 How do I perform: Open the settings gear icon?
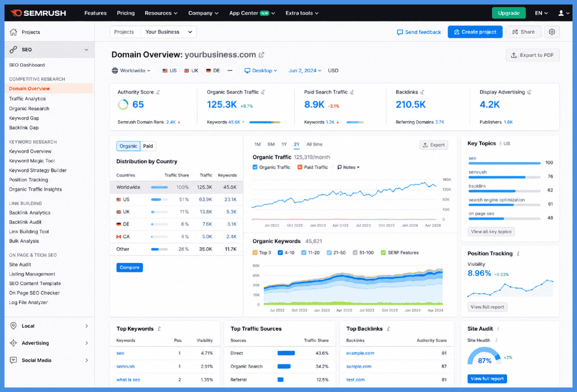(552, 32)
